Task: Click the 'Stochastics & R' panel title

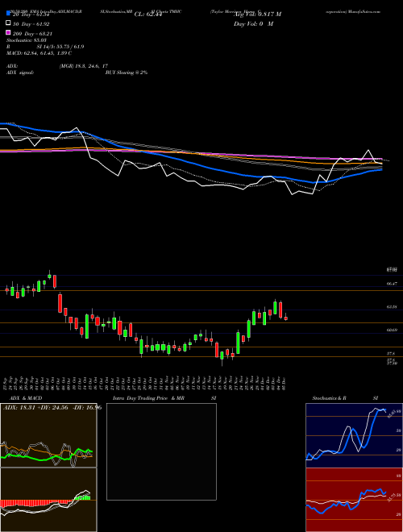Action: 329,398
